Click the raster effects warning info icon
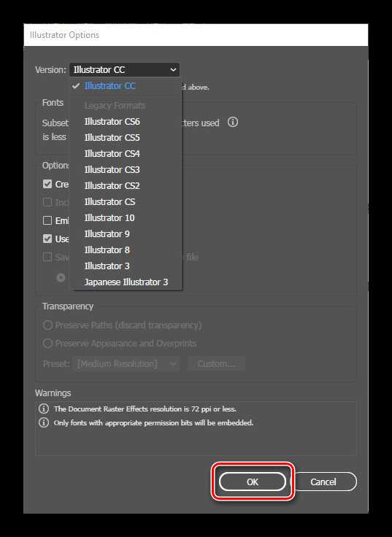Image resolution: width=392 pixels, height=537 pixels. point(44,409)
